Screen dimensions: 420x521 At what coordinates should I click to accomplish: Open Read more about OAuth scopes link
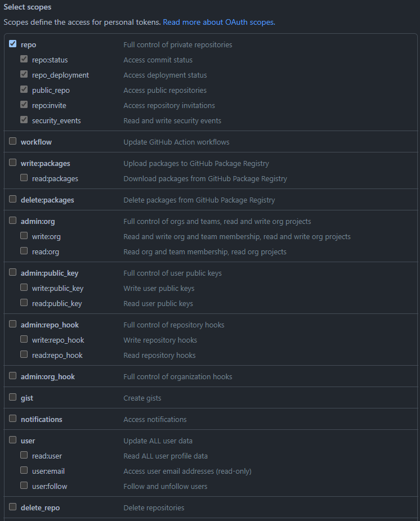tap(218, 23)
